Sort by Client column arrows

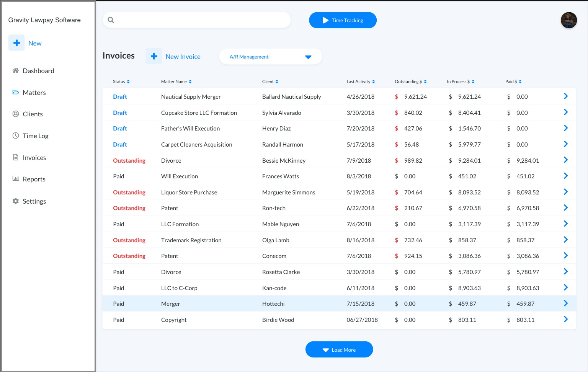[277, 82]
